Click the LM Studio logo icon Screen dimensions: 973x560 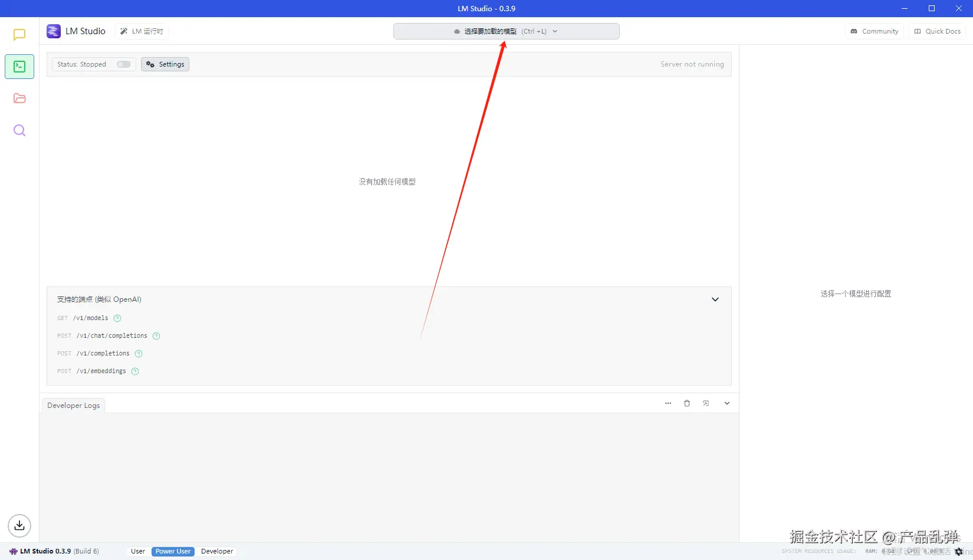[x=54, y=31]
